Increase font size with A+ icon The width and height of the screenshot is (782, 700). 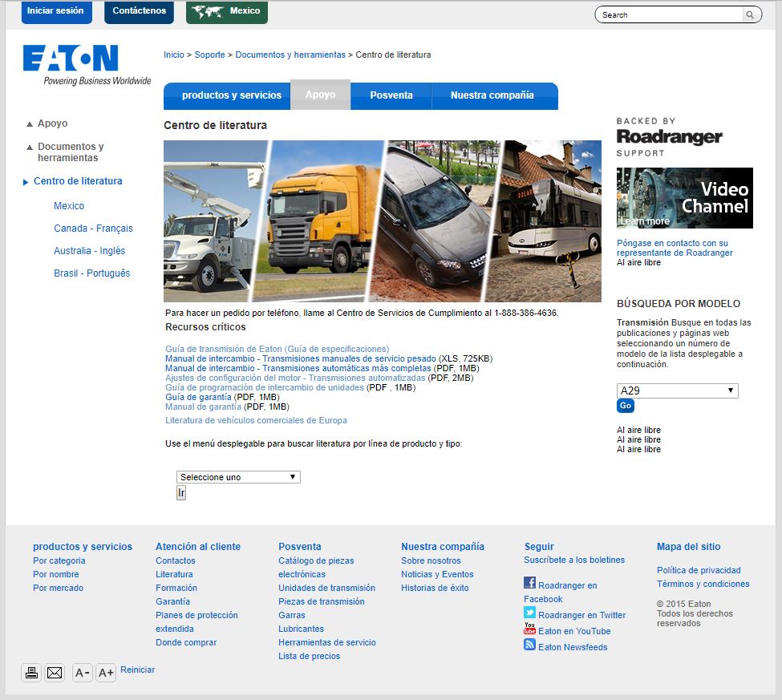click(x=106, y=673)
